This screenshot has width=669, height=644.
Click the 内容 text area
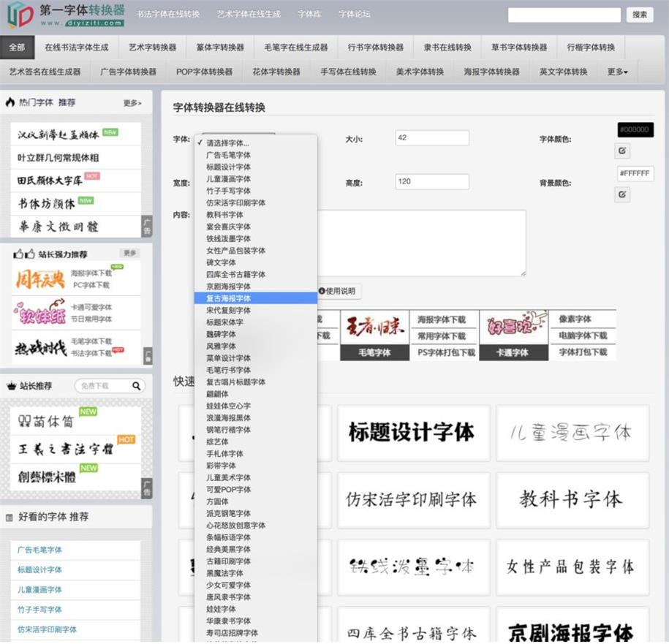[422, 243]
